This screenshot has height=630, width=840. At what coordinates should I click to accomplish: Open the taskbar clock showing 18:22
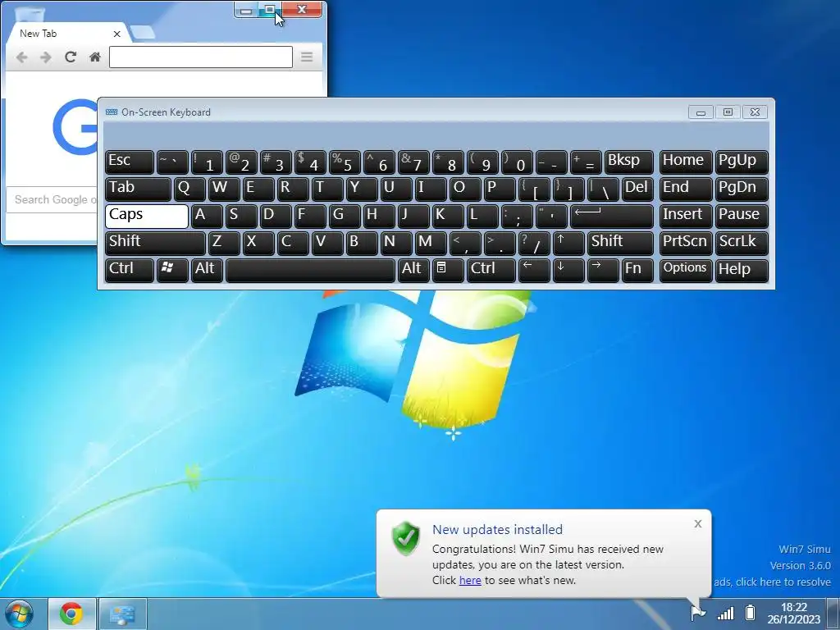pos(794,614)
